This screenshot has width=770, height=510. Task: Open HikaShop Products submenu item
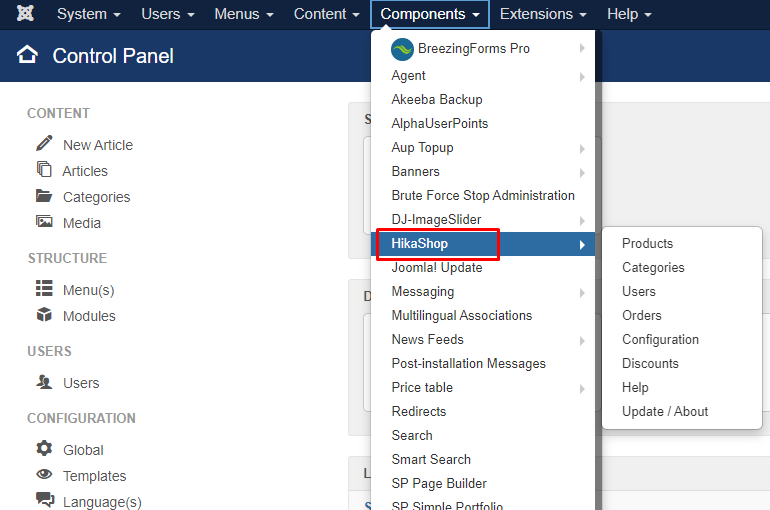click(647, 244)
